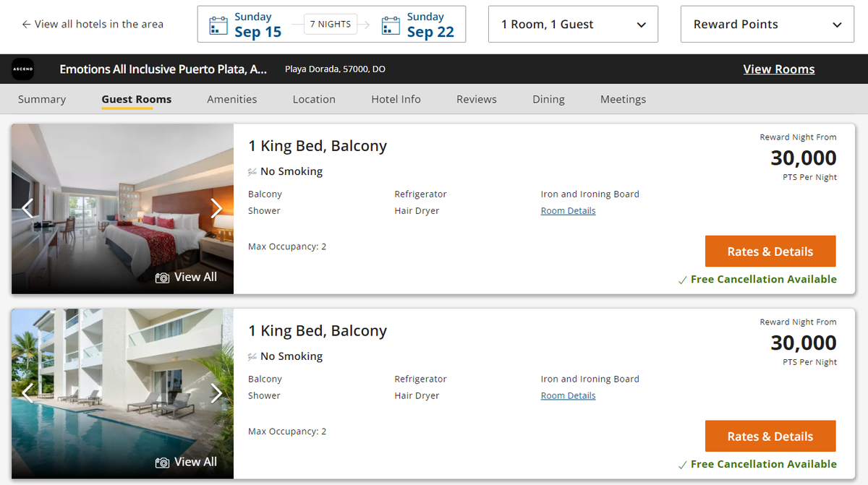
Task: Show previous photo of second room via left arrow
Action: [28, 393]
